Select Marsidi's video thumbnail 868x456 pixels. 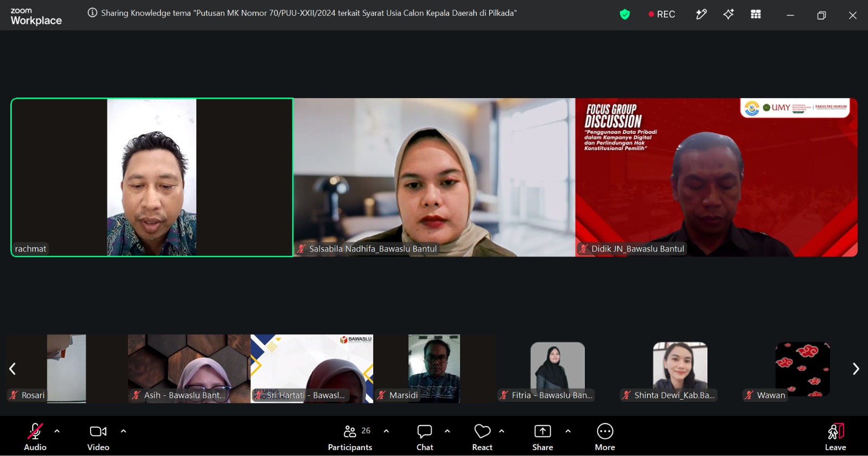[435, 369]
